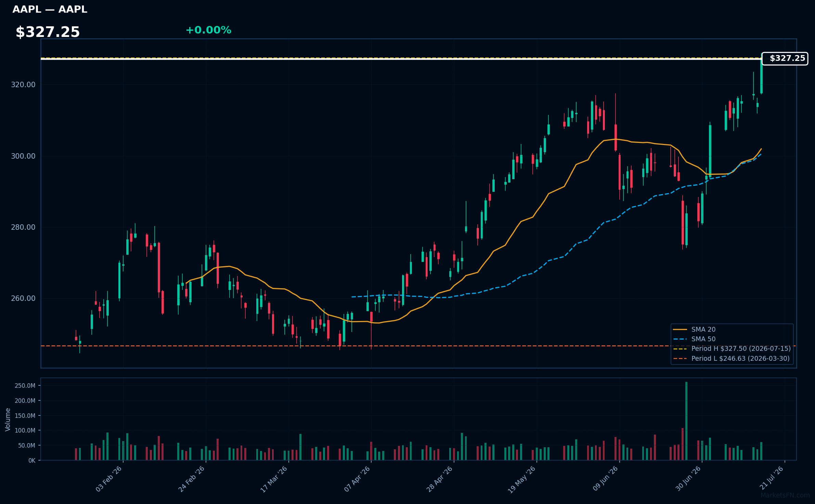The height and width of the screenshot is (504, 815).
Task: Click the 19 May '26 date label
Action: click(522, 479)
